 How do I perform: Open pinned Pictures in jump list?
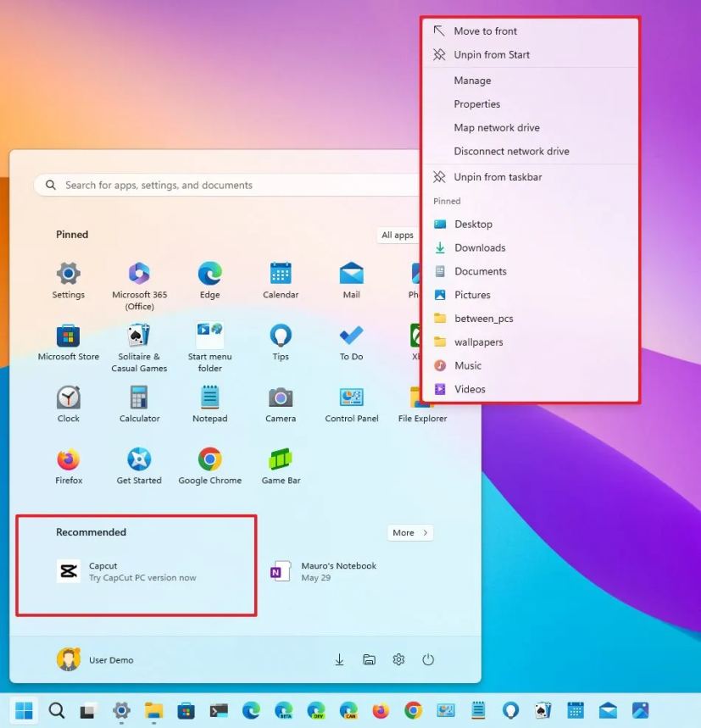[530, 295]
